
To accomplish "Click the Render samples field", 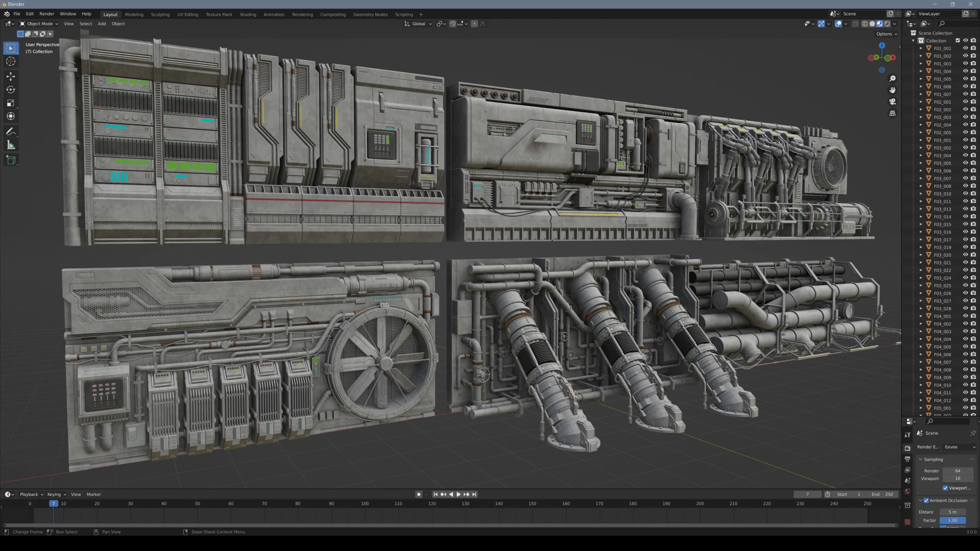I will 957,471.
